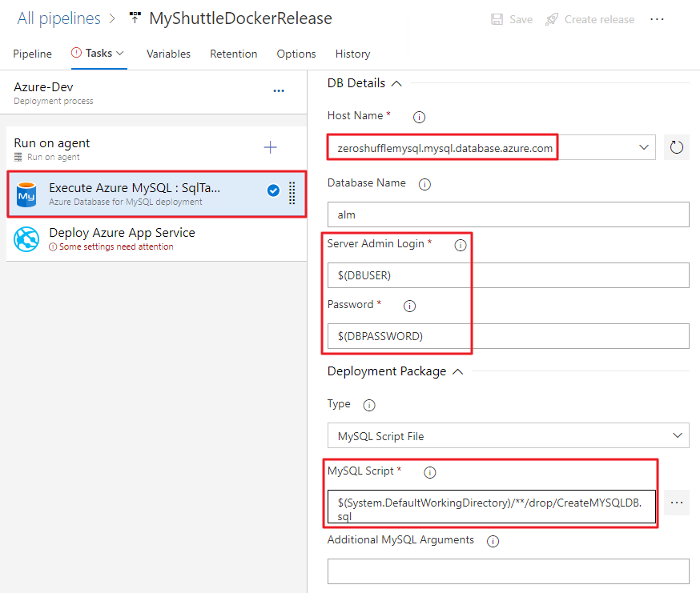Add a task with the plus icon

(270, 147)
